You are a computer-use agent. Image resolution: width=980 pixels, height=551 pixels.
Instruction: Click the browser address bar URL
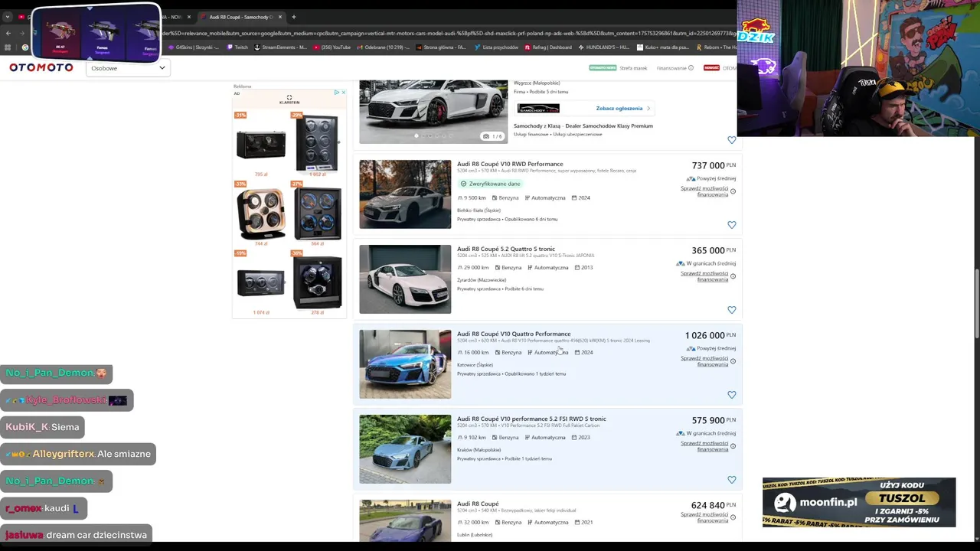point(448,33)
